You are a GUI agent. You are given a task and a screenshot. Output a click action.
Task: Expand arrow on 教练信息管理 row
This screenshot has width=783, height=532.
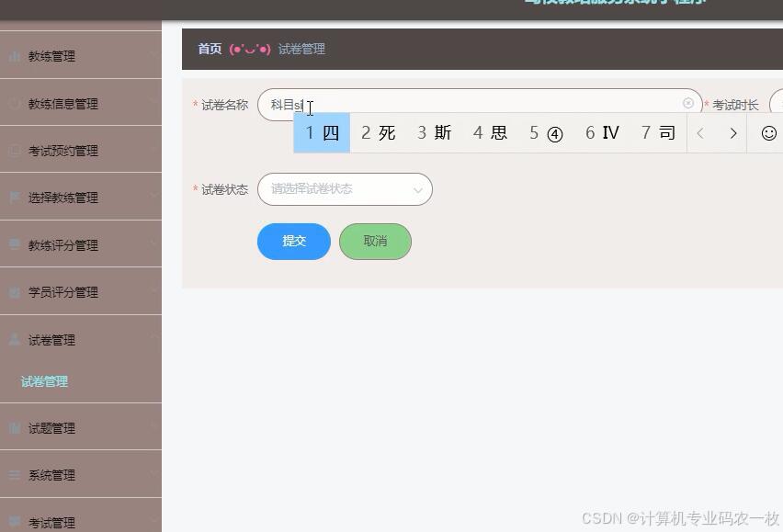tap(153, 100)
